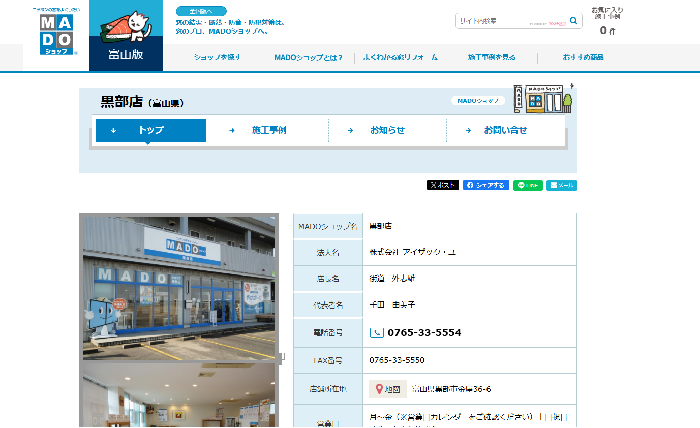Open the 施工事例を見る menu item
The width and height of the screenshot is (700, 428).
492,57
